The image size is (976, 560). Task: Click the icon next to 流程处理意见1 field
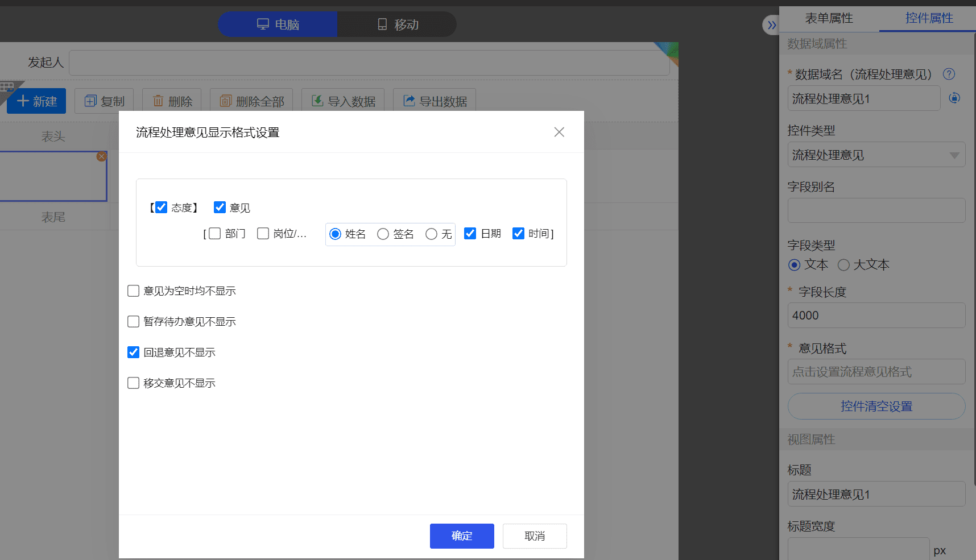coord(954,98)
